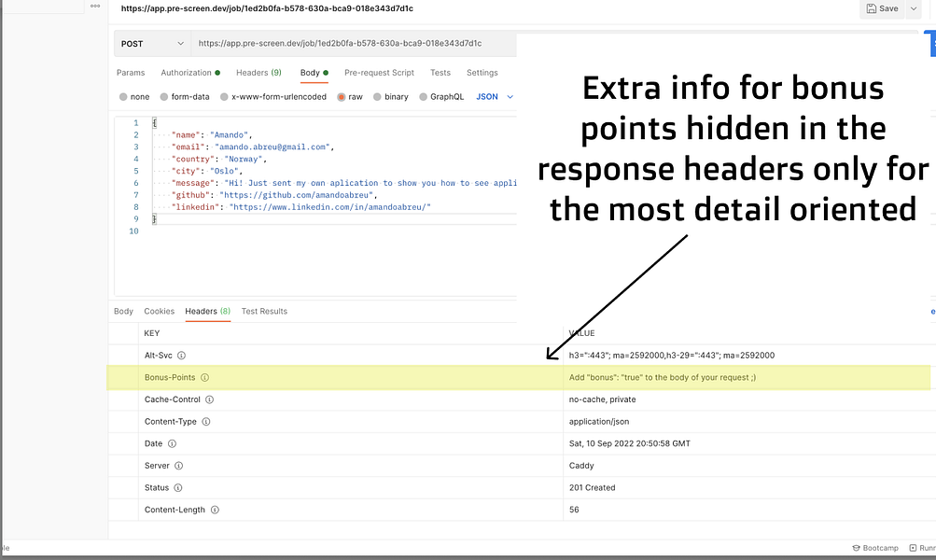Image resolution: width=936 pixels, height=560 pixels.
Task: Click the info icon next to Content-Type
Action: point(206,422)
